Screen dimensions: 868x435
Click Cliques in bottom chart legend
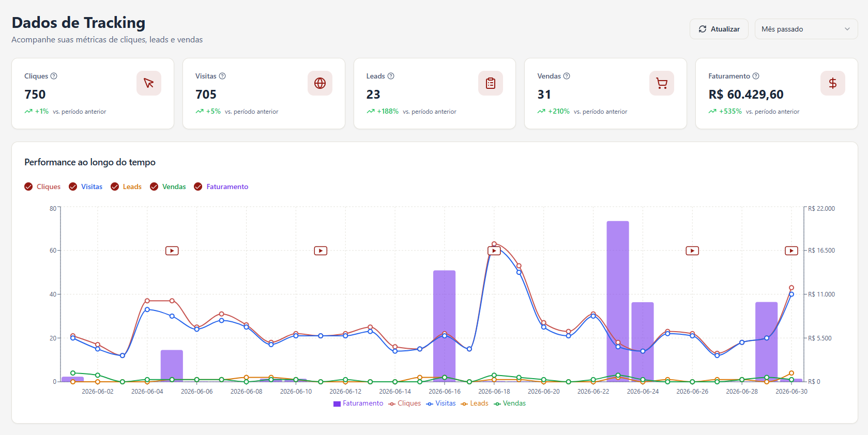coord(405,403)
